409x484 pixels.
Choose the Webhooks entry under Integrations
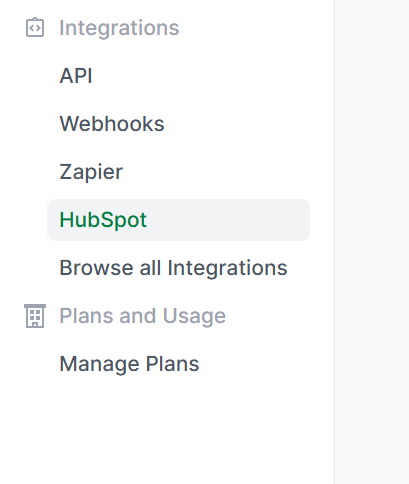[x=112, y=124]
